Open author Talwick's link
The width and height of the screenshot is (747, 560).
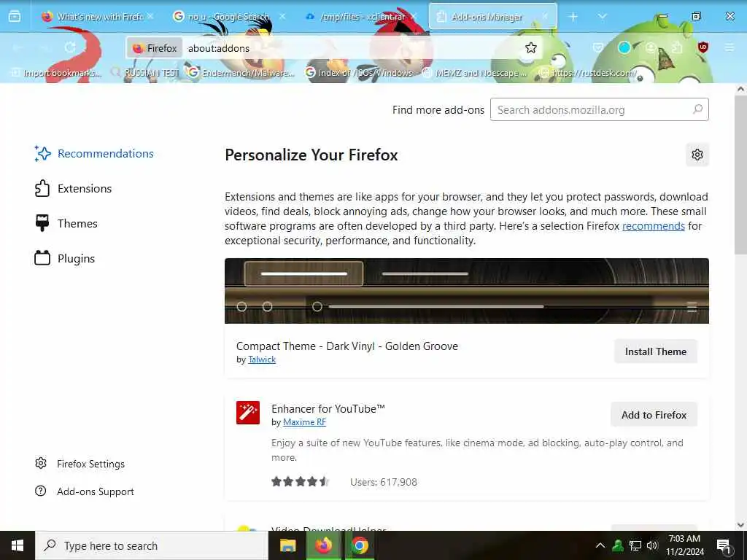pos(262,359)
